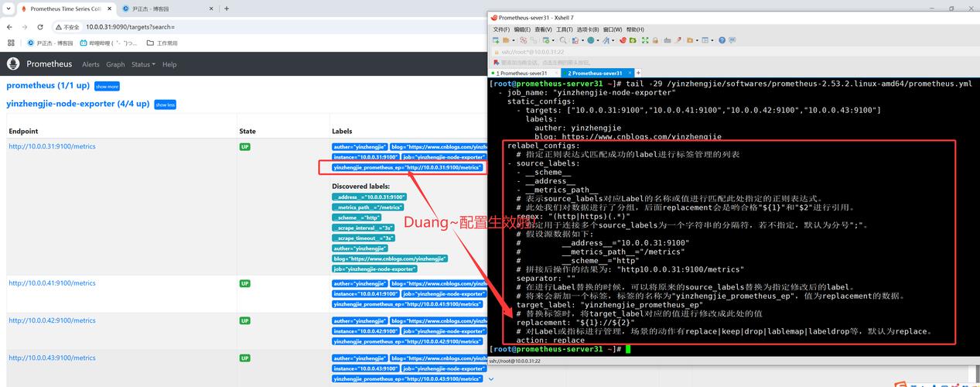Click the layout panel icon in Xshell toolbar

pyautogui.click(x=705, y=40)
